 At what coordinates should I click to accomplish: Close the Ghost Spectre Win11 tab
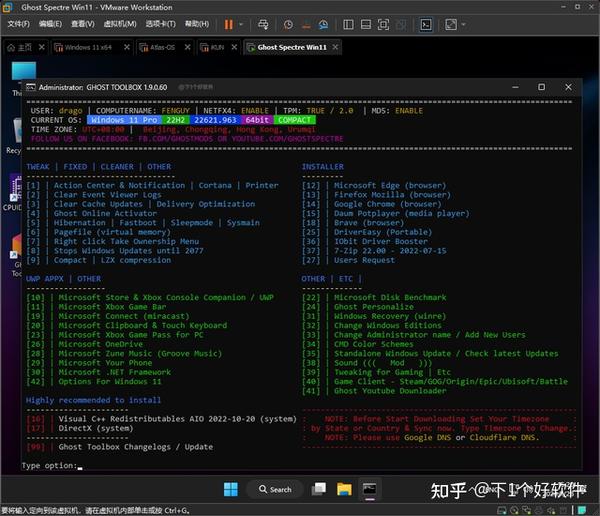point(335,47)
